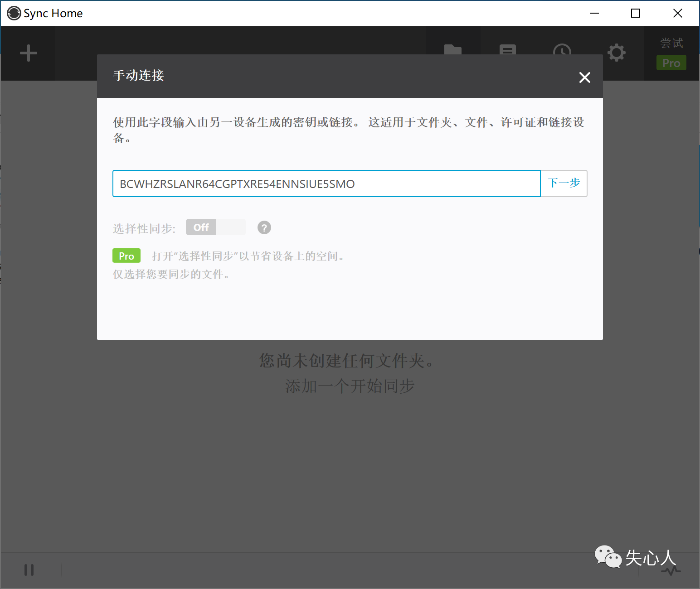Click the 您尚未创建任何文件夹 message
The image size is (700, 589).
click(x=347, y=361)
